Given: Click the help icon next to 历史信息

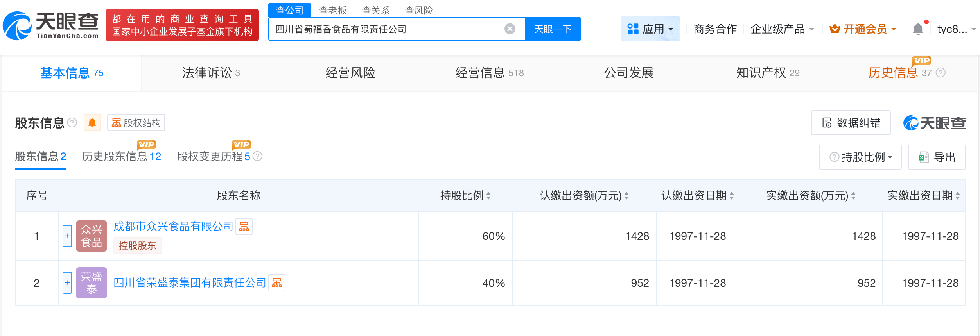Looking at the screenshot, I should pyautogui.click(x=941, y=73).
